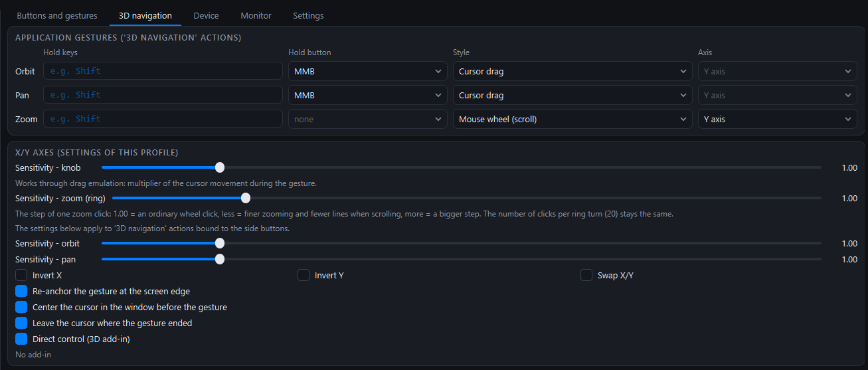
Task: Toggle Re-anchor the gesture at the screen edge
Action: (21, 291)
